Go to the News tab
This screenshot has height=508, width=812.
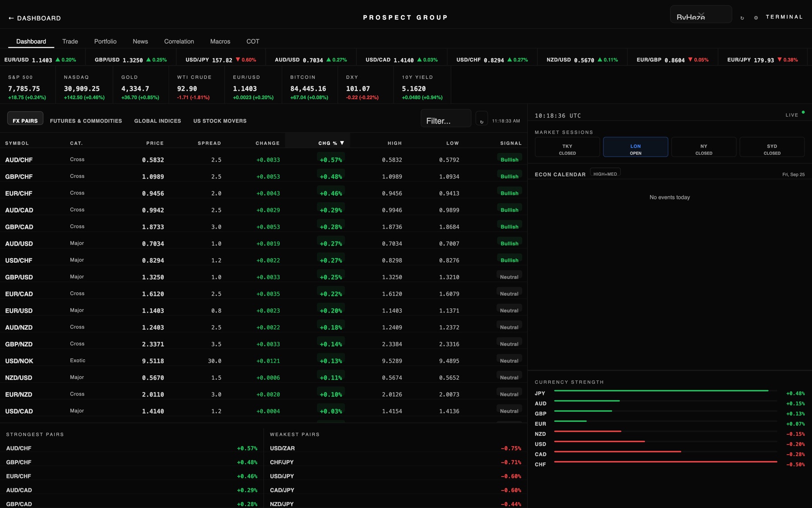pyautogui.click(x=140, y=41)
